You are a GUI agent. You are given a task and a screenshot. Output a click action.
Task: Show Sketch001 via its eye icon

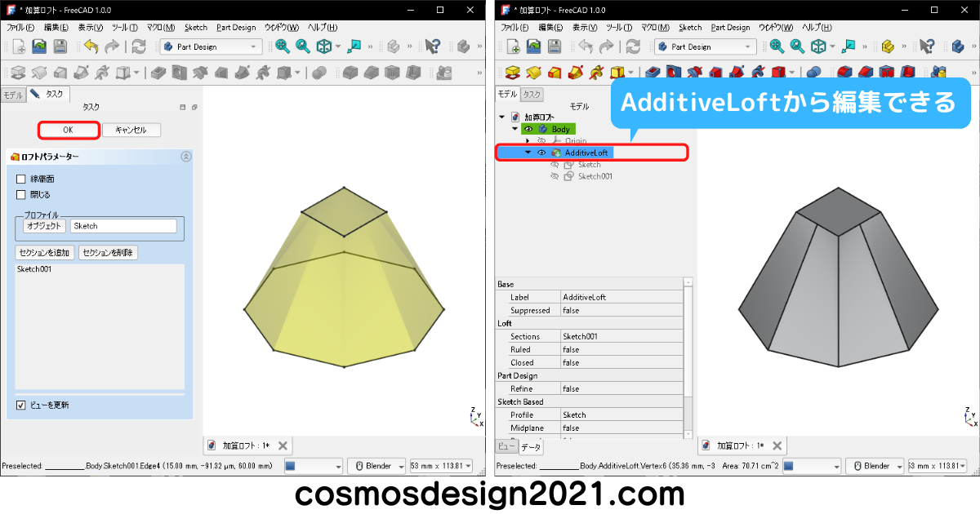click(555, 176)
